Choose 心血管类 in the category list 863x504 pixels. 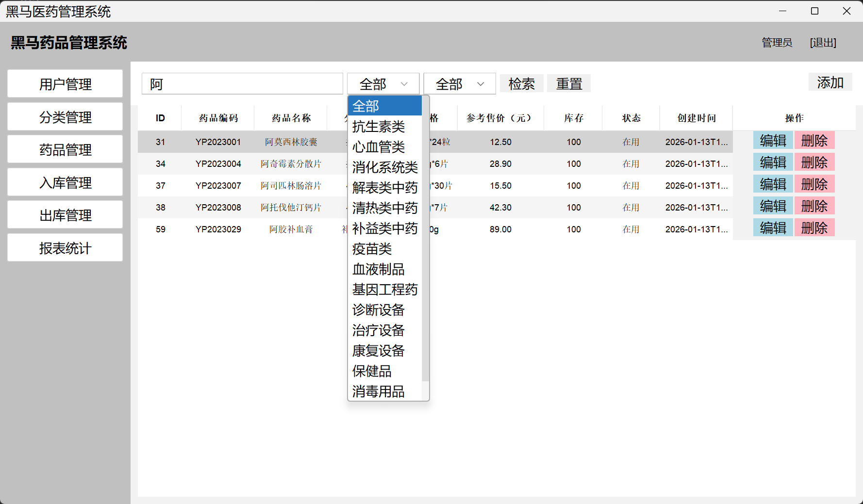pyautogui.click(x=379, y=147)
